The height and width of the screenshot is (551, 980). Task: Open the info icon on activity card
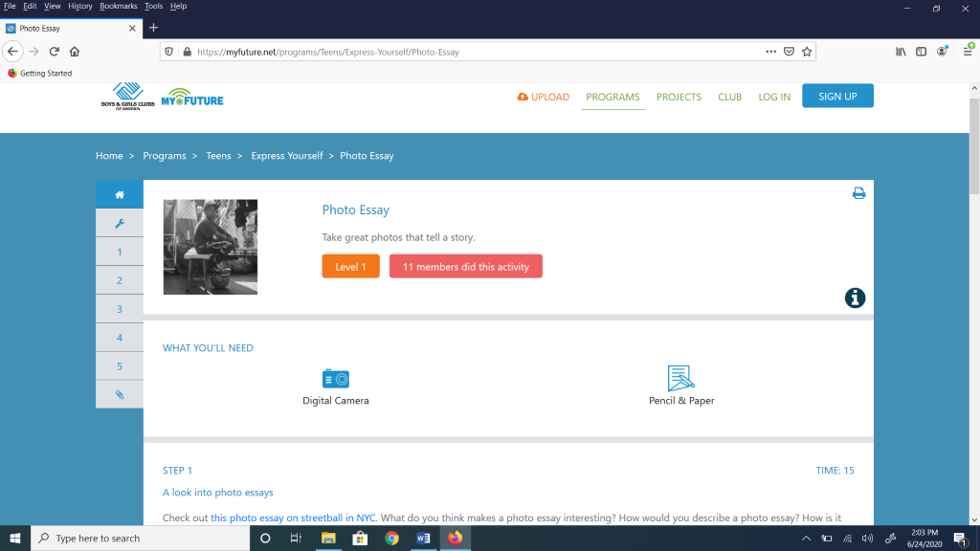855,298
